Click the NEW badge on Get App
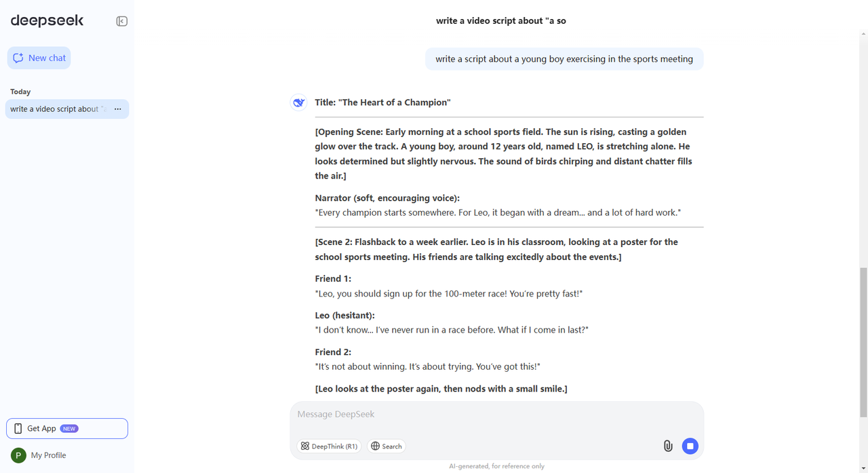The height and width of the screenshot is (473, 868). (x=69, y=429)
